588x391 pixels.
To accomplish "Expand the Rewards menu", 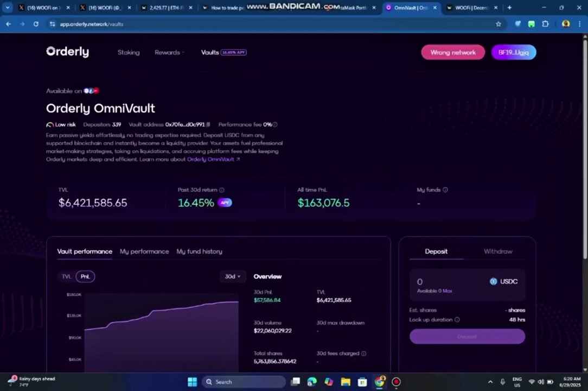I will (169, 52).
